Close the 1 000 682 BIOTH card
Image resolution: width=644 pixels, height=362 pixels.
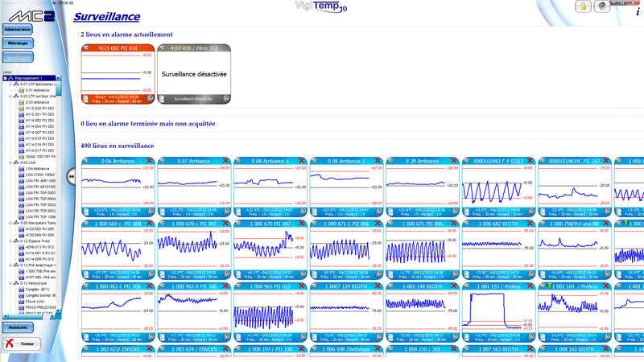click(x=530, y=224)
